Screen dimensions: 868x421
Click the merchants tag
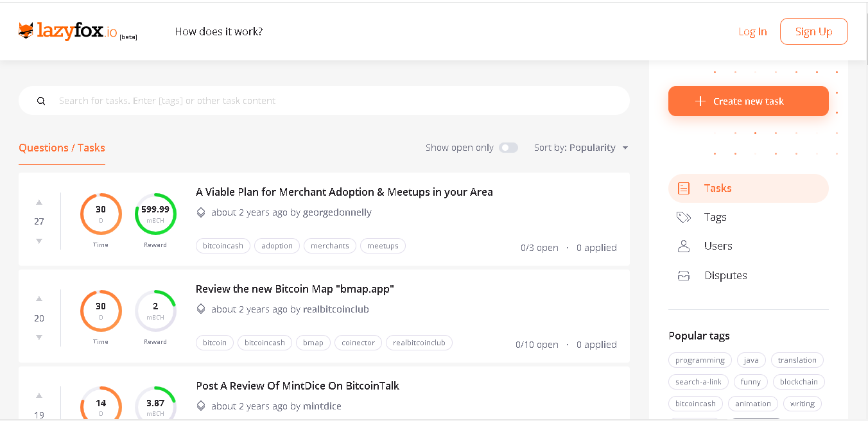(x=330, y=246)
